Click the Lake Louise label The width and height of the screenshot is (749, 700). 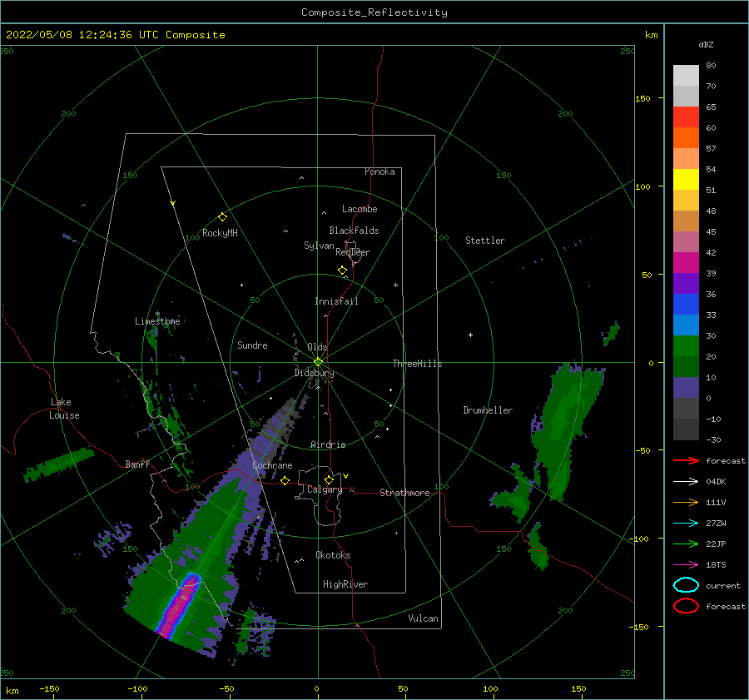click(64, 409)
